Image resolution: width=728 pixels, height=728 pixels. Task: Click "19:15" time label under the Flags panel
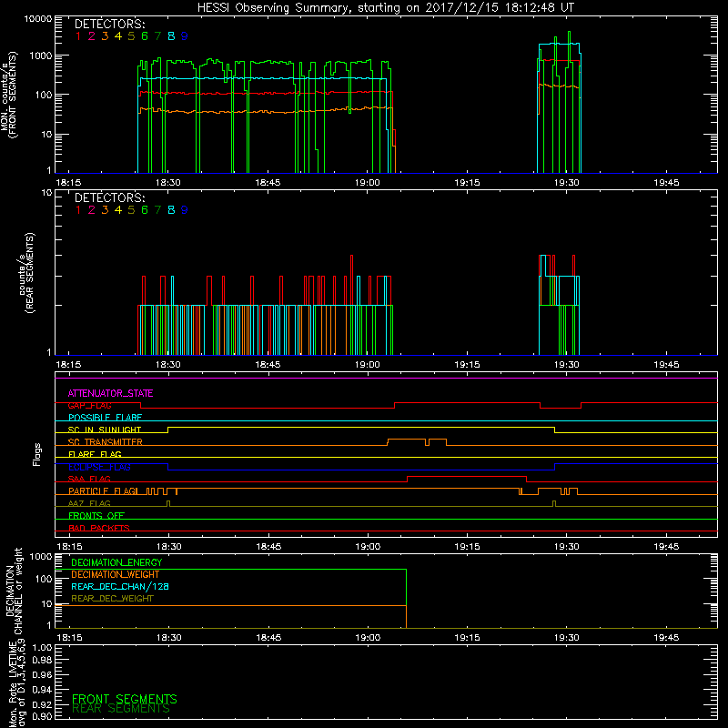click(x=467, y=547)
